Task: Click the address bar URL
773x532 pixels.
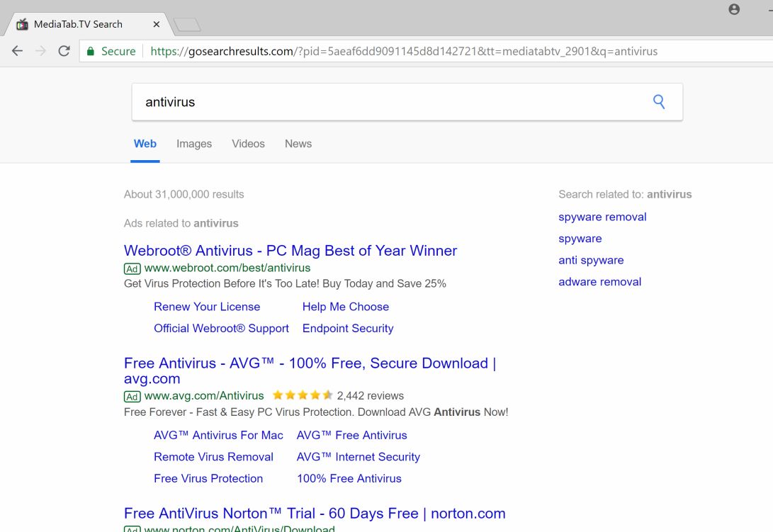Action: (404, 51)
